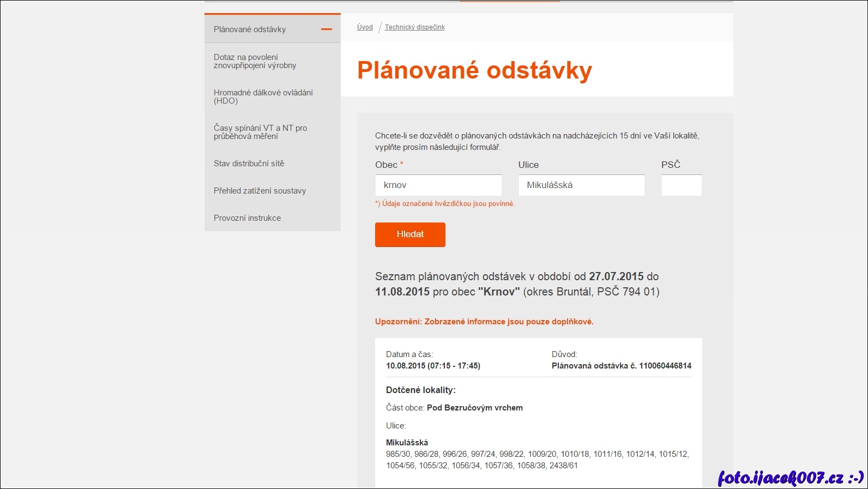Follow the Technický dispečink breadcrumb link

coord(414,27)
